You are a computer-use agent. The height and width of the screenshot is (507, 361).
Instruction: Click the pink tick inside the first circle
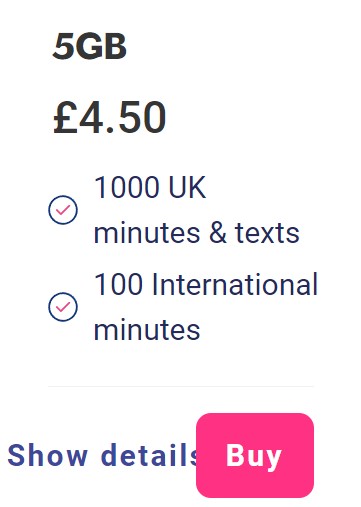63,210
